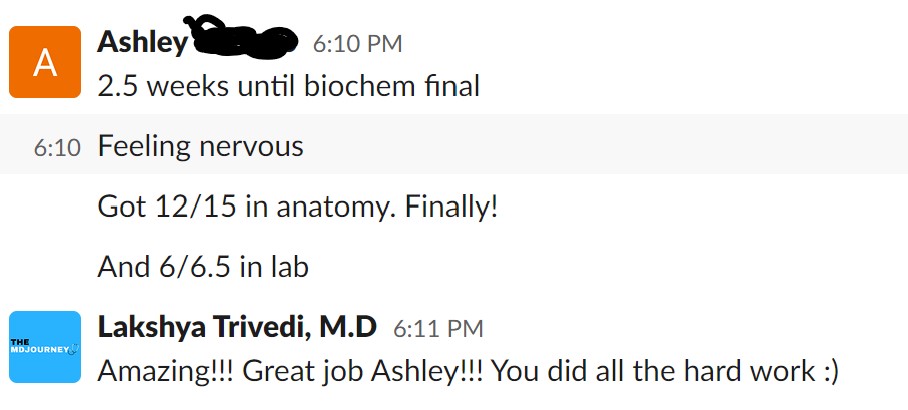The height and width of the screenshot is (410, 908).
Task: Open Ashley's profile from her username
Action: (142, 42)
